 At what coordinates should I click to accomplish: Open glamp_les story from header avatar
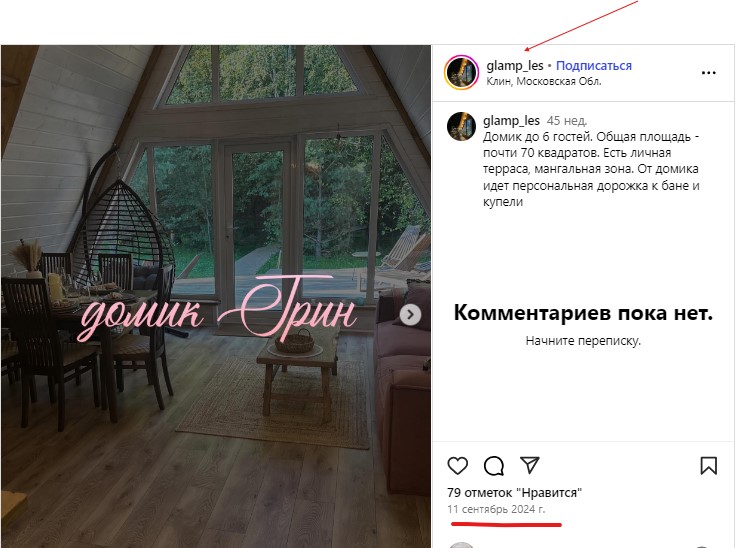[x=461, y=72]
